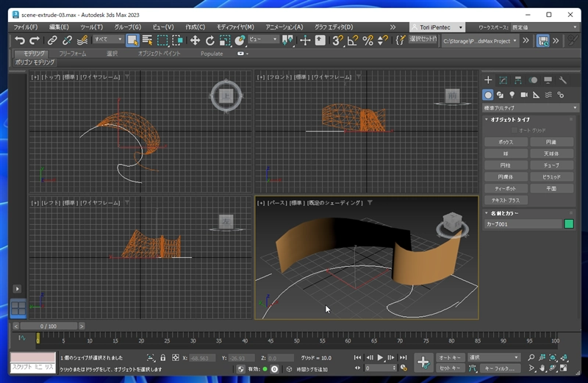Click the Undo arrow in main toolbar
The image size is (588, 383).
click(x=20, y=40)
